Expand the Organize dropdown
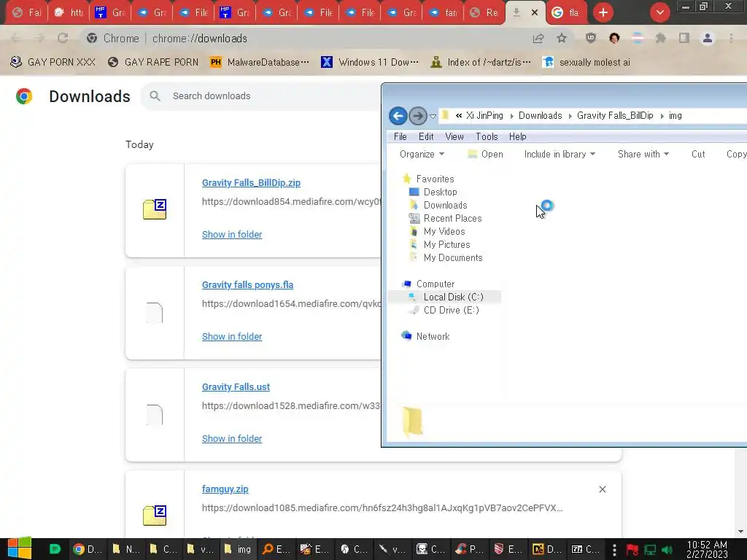Screen dimensions: 747x560 coord(422,155)
